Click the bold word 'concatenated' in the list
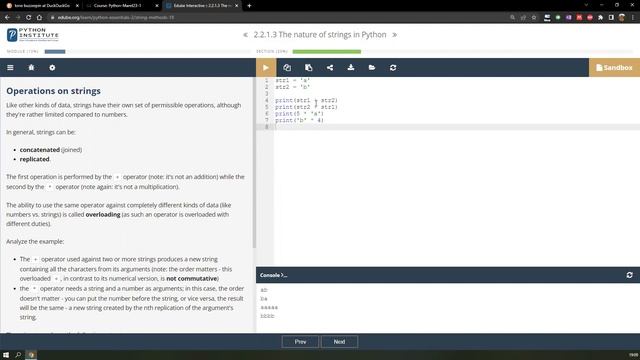This screenshot has height=360, width=640. point(40,150)
